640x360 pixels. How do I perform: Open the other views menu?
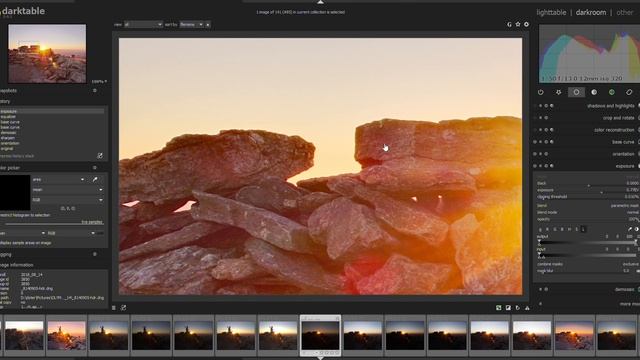pyautogui.click(x=624, y=13)
